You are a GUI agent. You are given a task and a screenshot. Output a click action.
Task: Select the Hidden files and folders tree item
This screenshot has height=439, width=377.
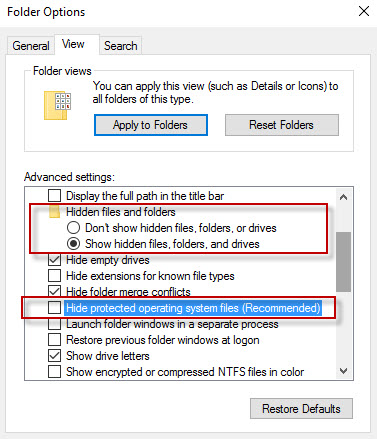click(x=121, y=212)
